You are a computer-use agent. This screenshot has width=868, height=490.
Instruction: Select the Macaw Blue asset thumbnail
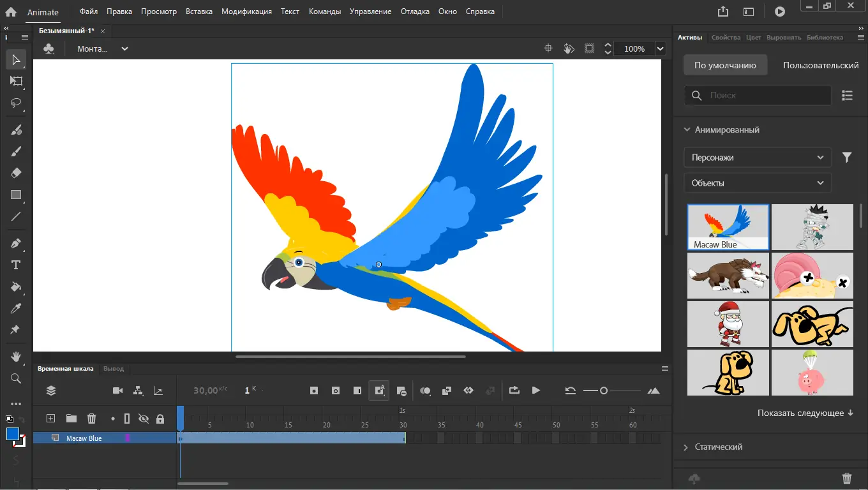point(728,223)
